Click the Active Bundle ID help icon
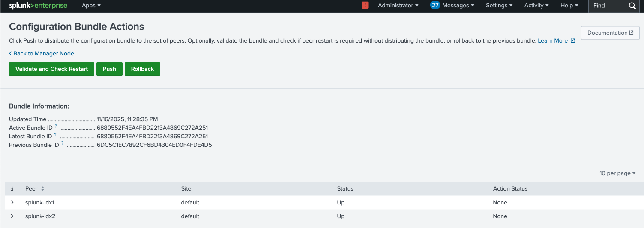This screenshot has height=228, width=644. [x=56, y=126]
